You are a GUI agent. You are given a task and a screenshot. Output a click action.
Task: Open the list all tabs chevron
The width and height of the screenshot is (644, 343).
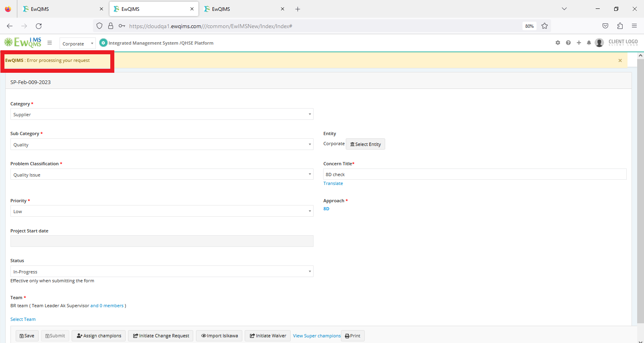pyautogui.click(x=564, y=9)
